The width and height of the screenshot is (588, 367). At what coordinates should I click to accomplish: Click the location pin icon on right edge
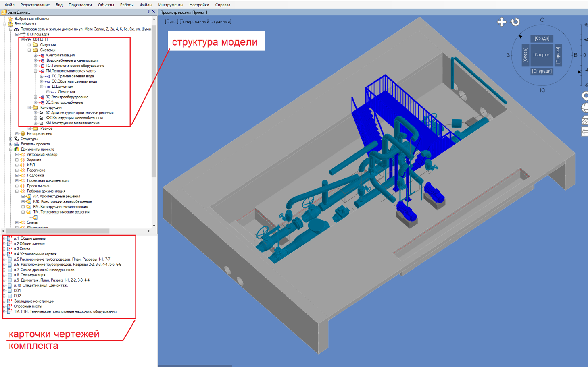[x=585, y=96]
